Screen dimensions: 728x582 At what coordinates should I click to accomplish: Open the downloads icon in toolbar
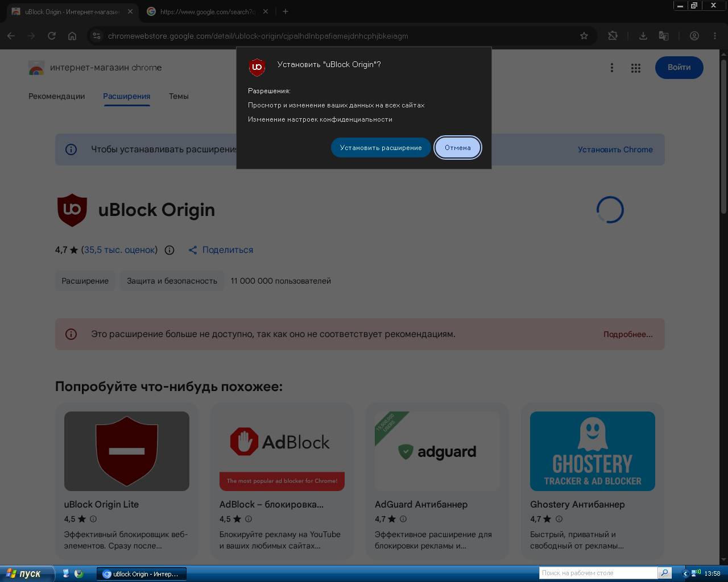643,36
